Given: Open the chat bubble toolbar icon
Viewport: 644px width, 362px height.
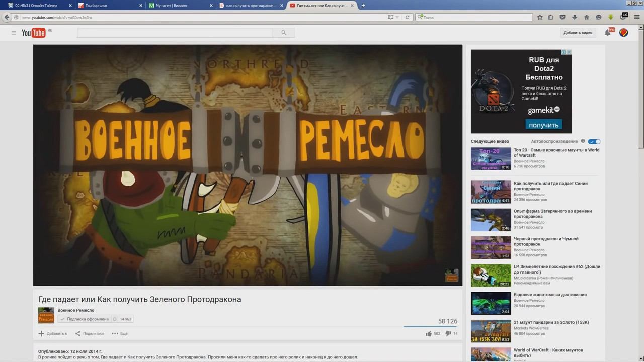Looking at the screenshot, I should pyautogui.click(x=599, y=17).
